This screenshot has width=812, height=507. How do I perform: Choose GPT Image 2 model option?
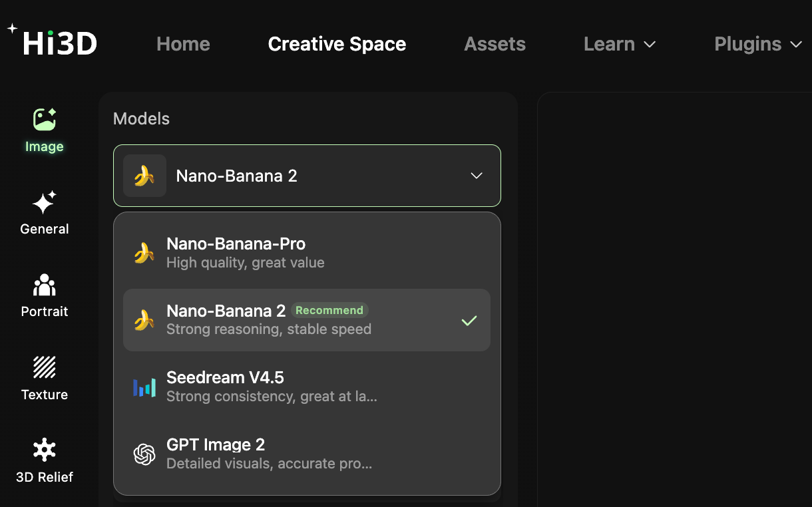pyautogui.click(x=307, y=454)
